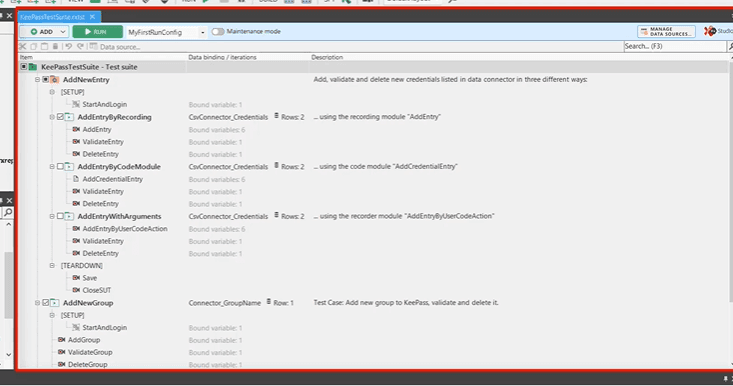Click the database icon in AddEntryByCodeModule row
The height and width of the screenshot is (386, 733).
[276, 165]
